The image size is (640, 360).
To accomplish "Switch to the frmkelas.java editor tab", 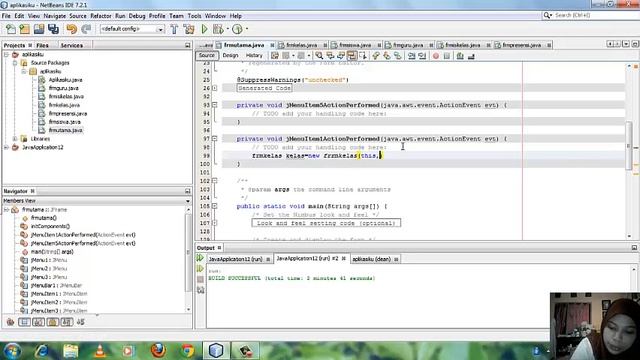I will (302, 45).
